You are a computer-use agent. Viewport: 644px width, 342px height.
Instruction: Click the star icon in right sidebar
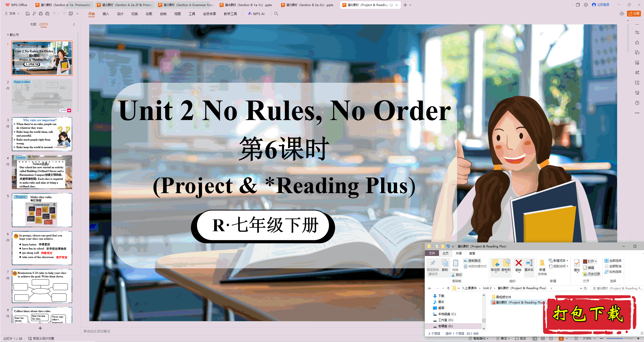point(637,42)
